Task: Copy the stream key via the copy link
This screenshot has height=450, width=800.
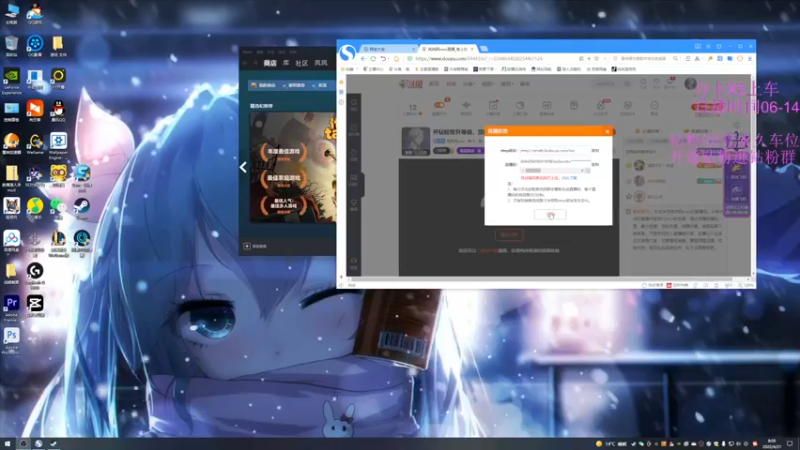Action: 595,164
